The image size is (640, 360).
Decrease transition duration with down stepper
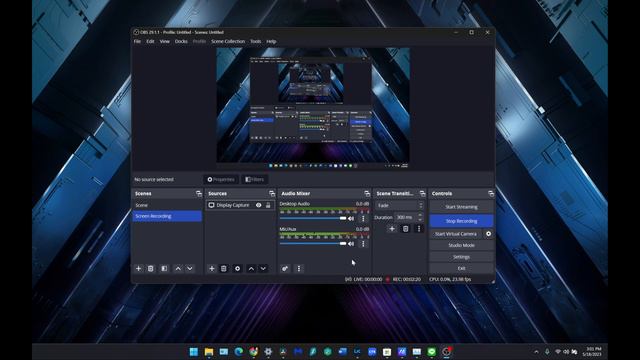(420, 220)
